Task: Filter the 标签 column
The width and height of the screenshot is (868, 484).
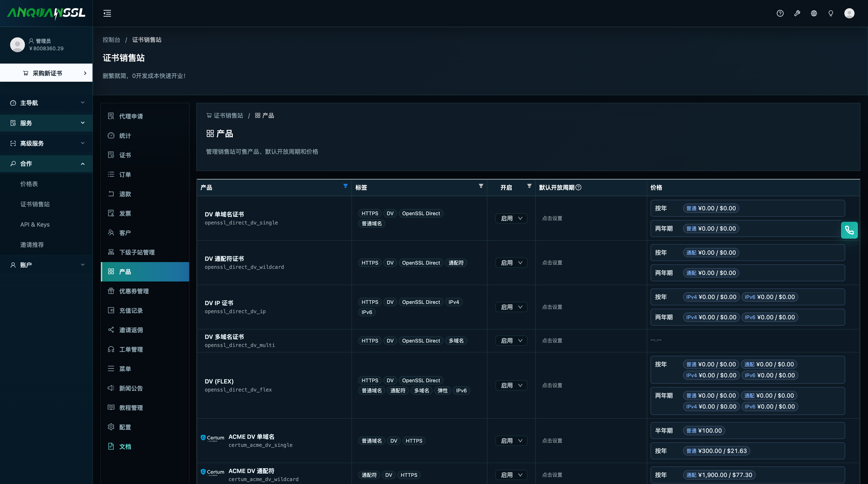Action: pyautogui.click(x=481, y=186)
